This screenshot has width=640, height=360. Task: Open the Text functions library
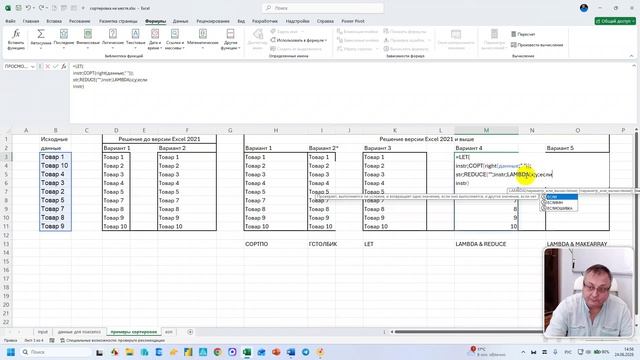[136, 40]
